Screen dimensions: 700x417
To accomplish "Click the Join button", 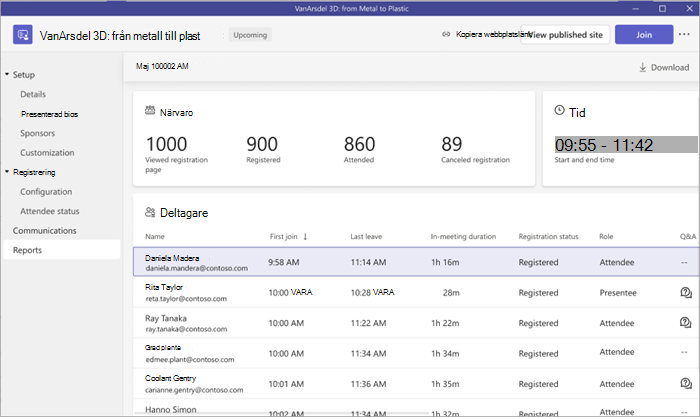I will 644,34.
